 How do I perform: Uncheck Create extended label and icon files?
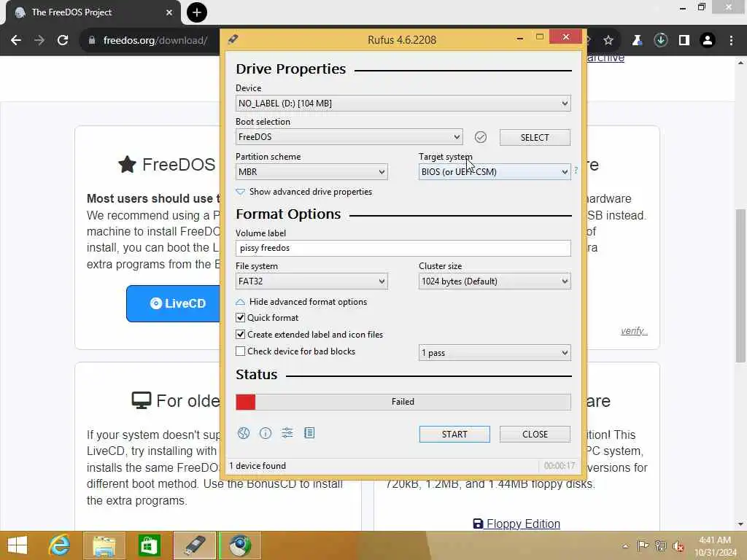[241, 334]
